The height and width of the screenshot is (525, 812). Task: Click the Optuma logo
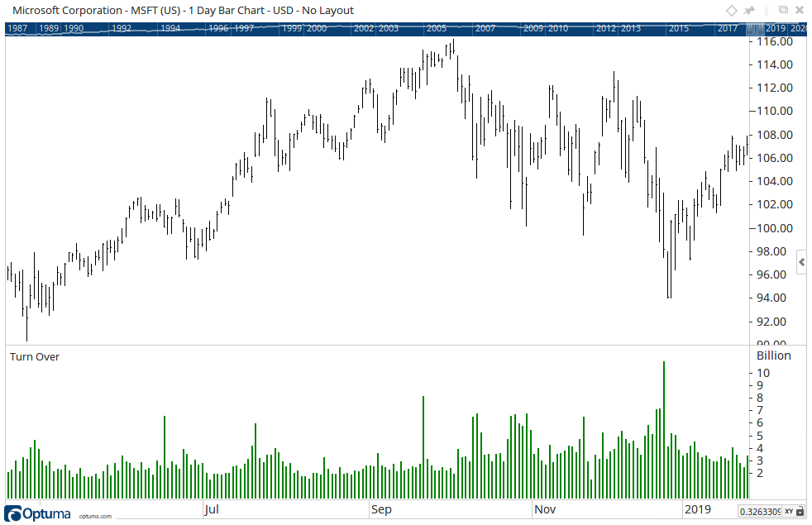pyautogui.click(x=37, y=513)
